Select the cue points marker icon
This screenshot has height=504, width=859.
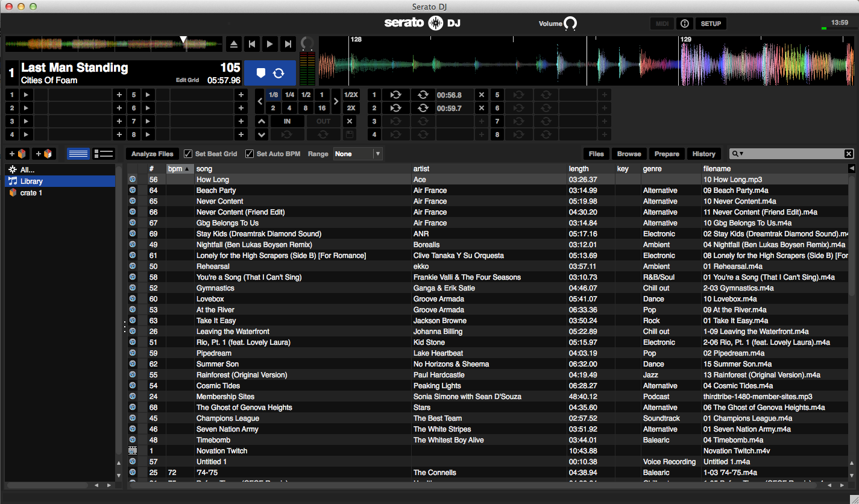click(x=260, y=73)
